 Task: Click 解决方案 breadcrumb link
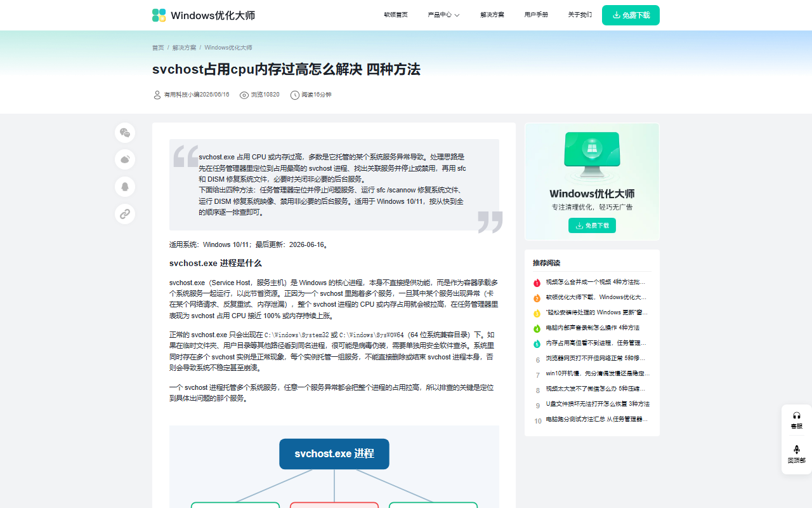[x=185, y=48]
